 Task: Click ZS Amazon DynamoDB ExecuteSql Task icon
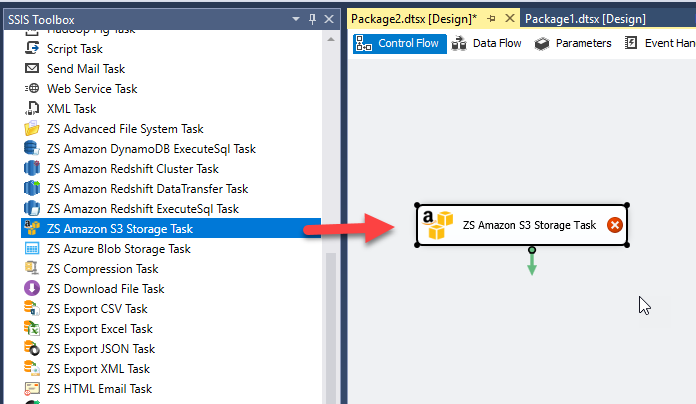[32, 148]
